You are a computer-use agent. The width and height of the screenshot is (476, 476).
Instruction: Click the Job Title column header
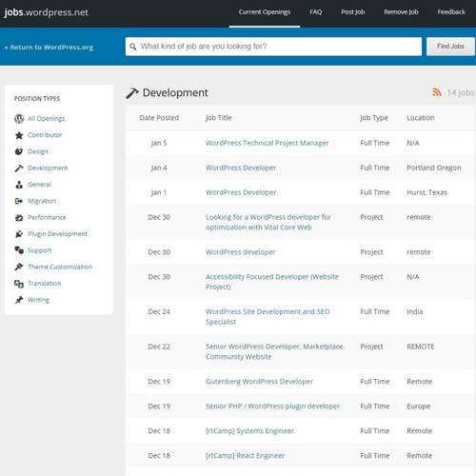tap(219, 118)
